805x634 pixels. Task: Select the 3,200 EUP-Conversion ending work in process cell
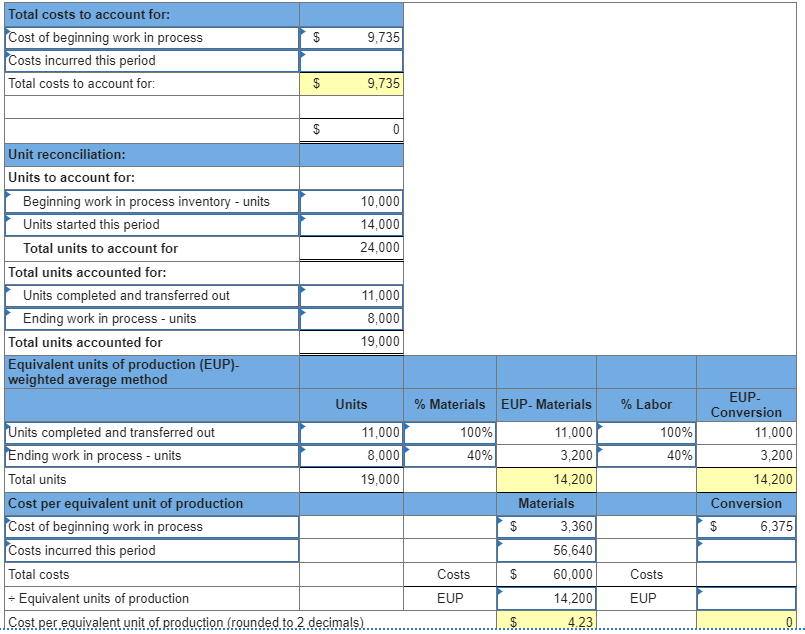pyautogui.click(x=746, y=456)
